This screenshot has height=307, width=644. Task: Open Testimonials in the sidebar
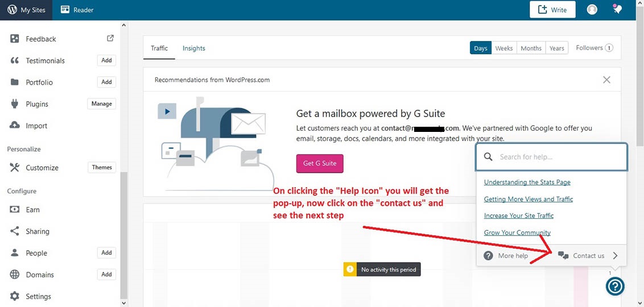[45, 61]
